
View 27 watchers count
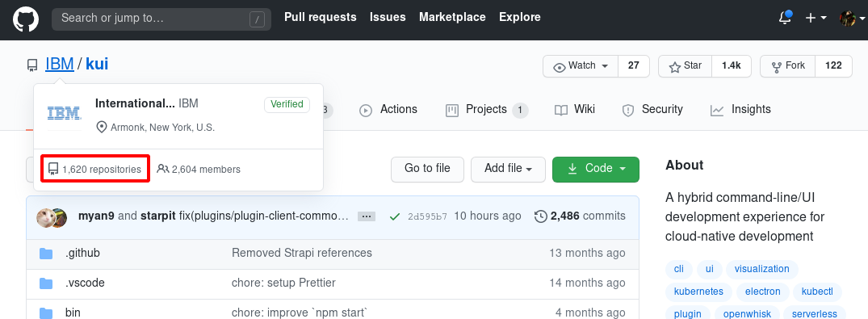click(x=634, y=66)
